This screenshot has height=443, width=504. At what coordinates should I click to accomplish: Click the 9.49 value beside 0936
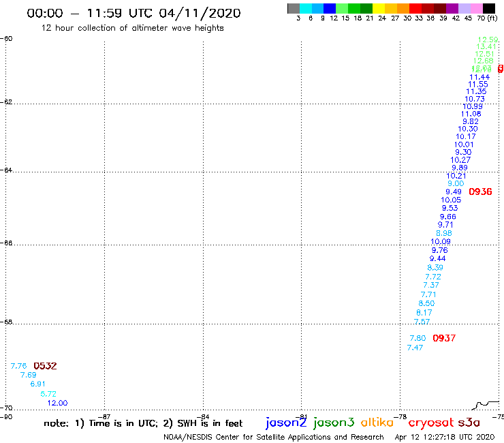tap(454, 192)
